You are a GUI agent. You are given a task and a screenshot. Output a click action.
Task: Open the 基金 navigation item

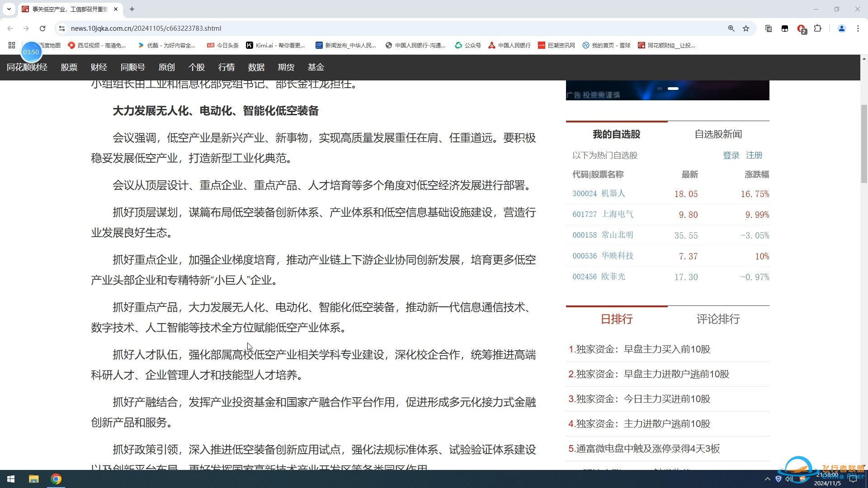click(x=316, y=67)
